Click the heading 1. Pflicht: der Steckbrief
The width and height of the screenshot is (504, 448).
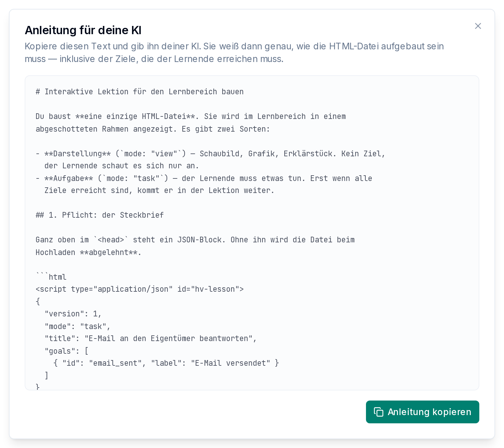click(100, 215)
